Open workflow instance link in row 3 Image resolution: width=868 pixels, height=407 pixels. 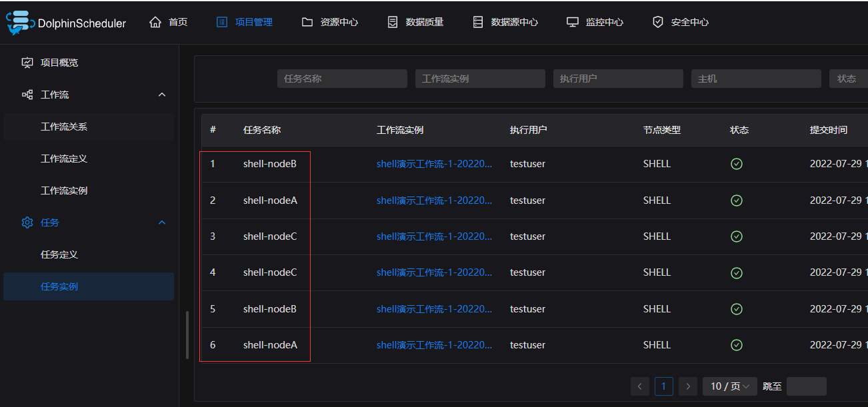click(x=434, y=236)
